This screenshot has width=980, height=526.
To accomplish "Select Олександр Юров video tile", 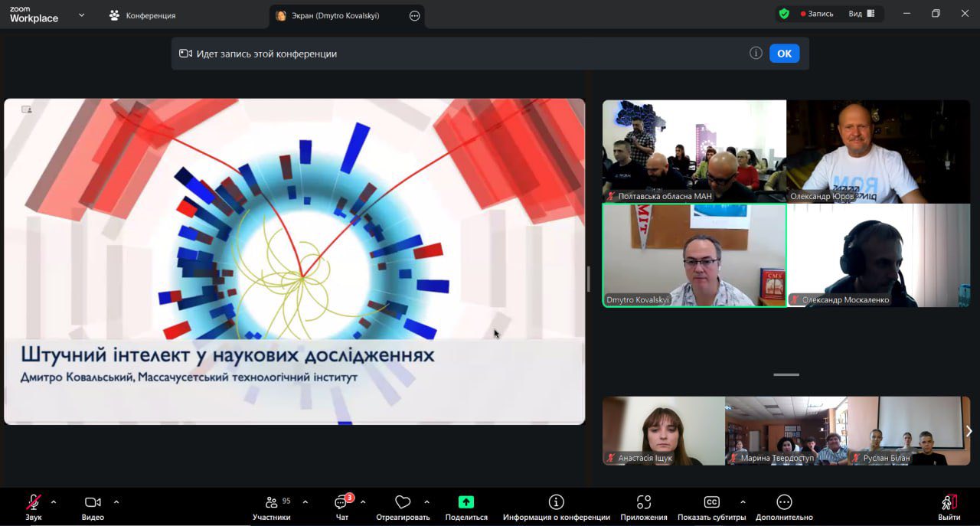I will 878,151.
